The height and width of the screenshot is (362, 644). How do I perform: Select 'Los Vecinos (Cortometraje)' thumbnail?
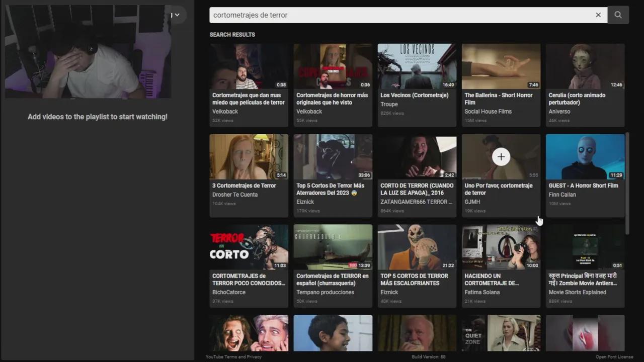(417, 66)
